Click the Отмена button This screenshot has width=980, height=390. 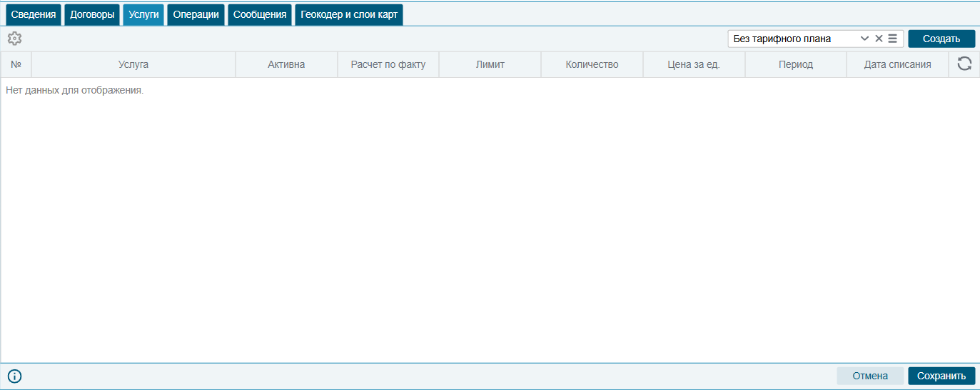point(869,376)
